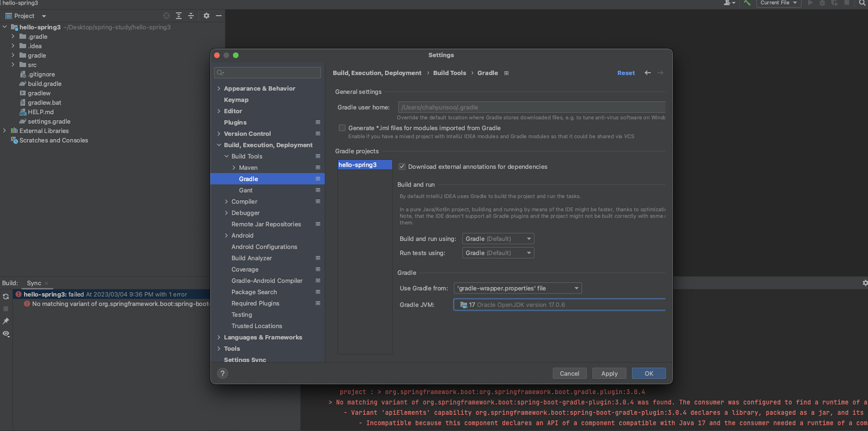Click the Reset link
868x431 pixels.
[x=626, y=73]
